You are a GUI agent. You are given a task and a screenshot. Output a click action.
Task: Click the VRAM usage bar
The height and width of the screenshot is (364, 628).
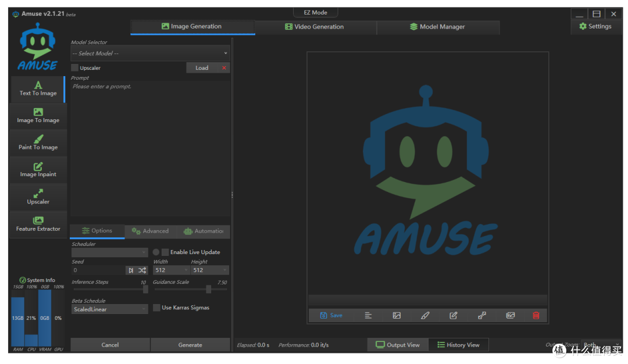(x=44, y=318)
